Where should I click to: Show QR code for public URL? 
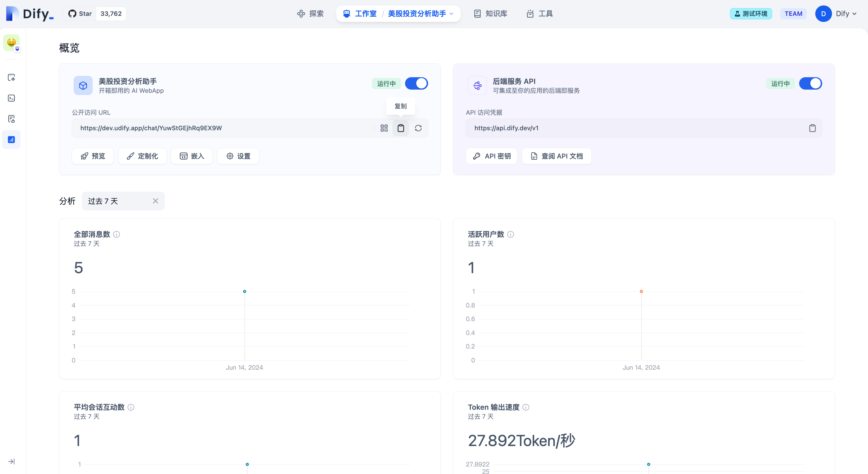coord(384,128)
